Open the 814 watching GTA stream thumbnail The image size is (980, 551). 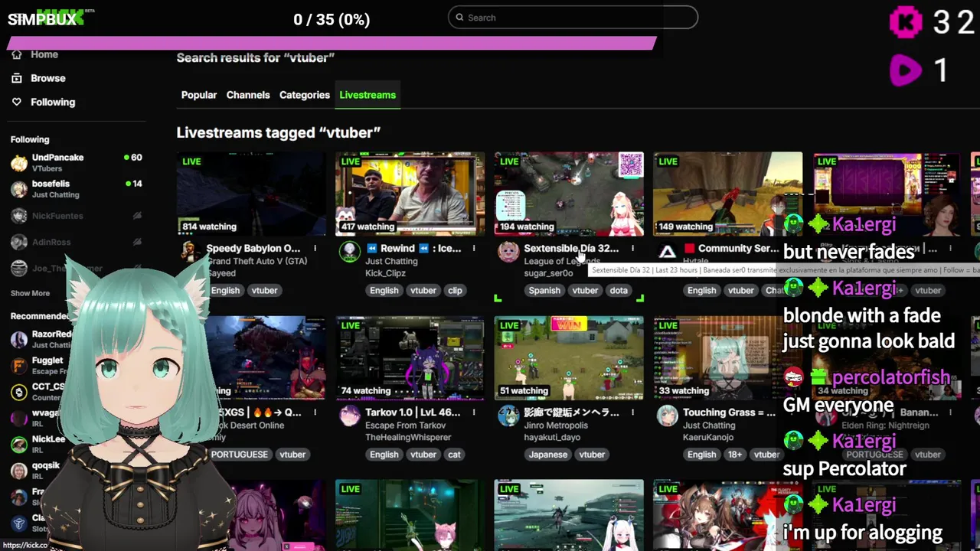251,194
